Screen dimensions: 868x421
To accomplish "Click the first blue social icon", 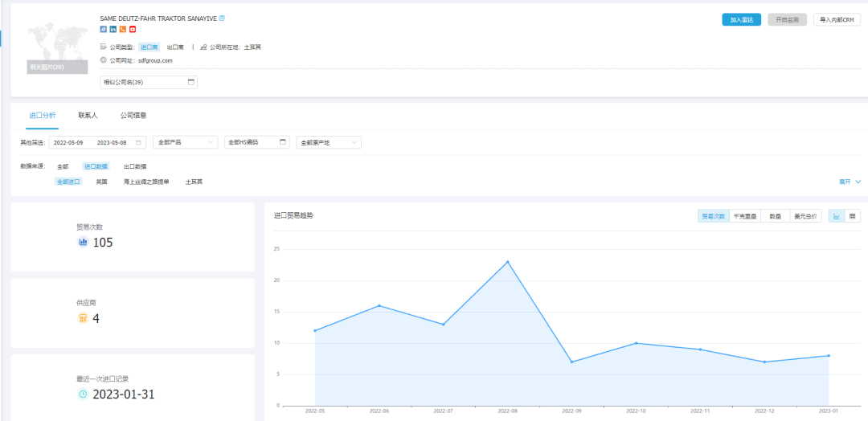I will click(x=104, y=30).
